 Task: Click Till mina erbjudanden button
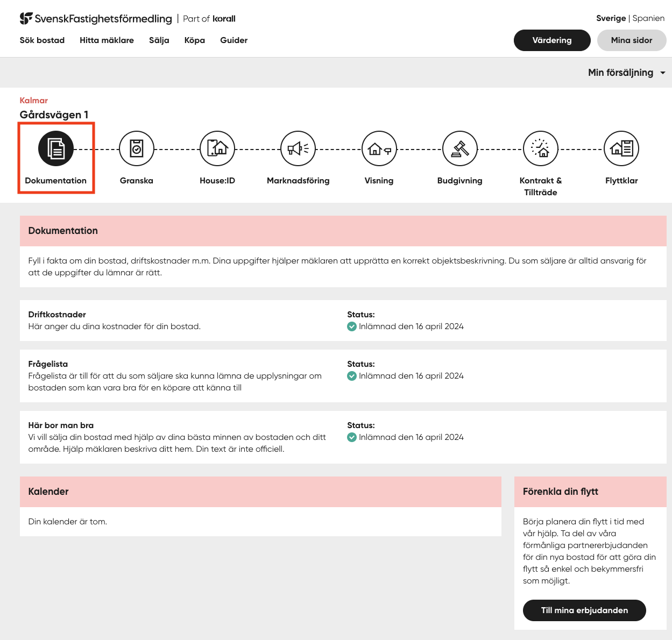(584, 610)
